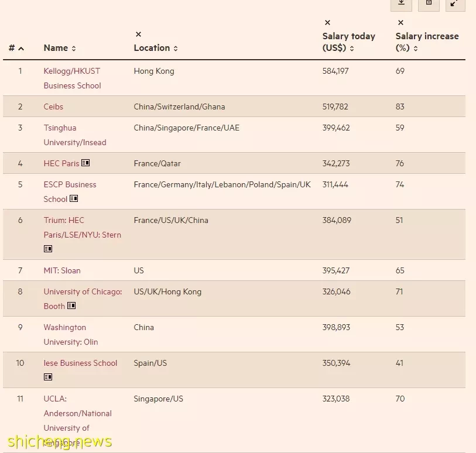Select the France/Qatar location cell
Viewport: 476px width, 453px height.
157,163
